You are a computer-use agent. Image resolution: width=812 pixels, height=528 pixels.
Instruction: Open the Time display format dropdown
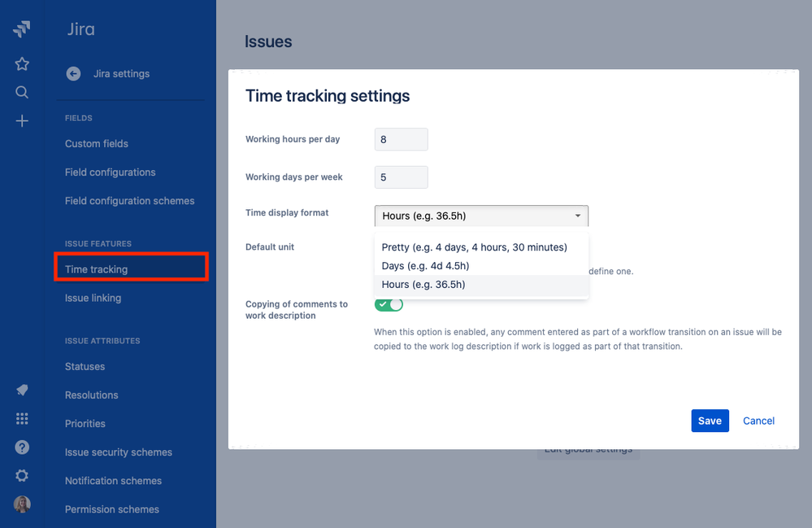(480, 216)
